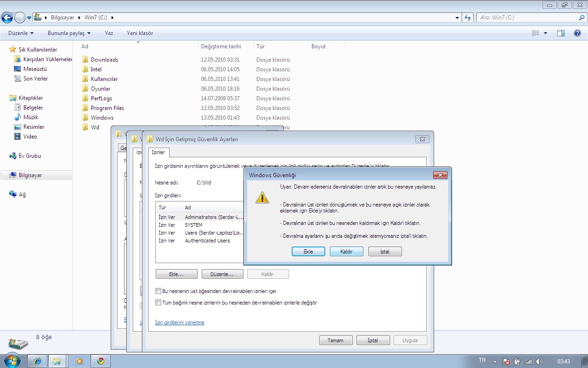
Task: Open Chrome from the taskbar
Action: point(101,361)
